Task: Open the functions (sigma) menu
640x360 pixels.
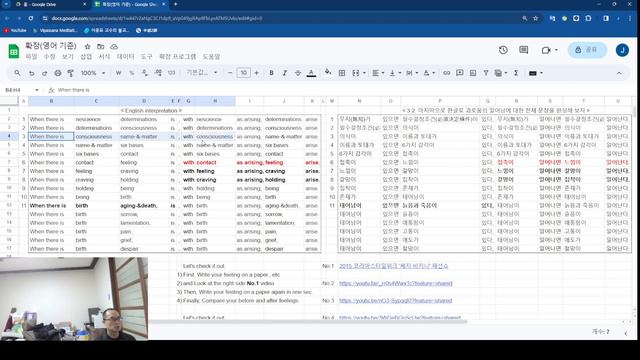Action: pos(516,73)
